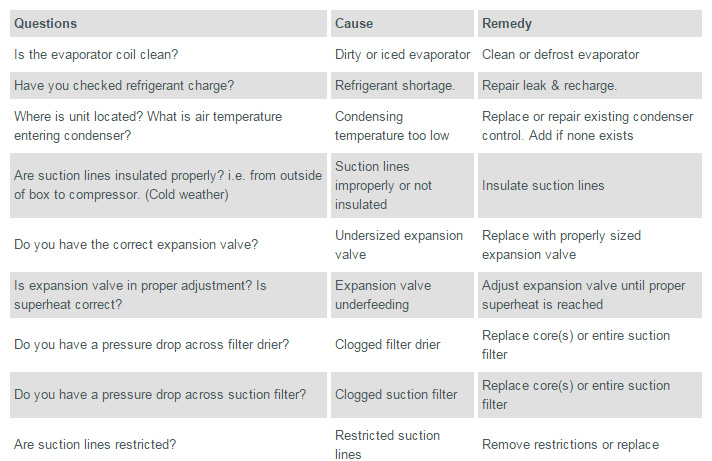The width and height of the screenshot is (712, 461).
Task: Select the 'Clogged suction filter' cause cell
Action: tap(396, 395)
